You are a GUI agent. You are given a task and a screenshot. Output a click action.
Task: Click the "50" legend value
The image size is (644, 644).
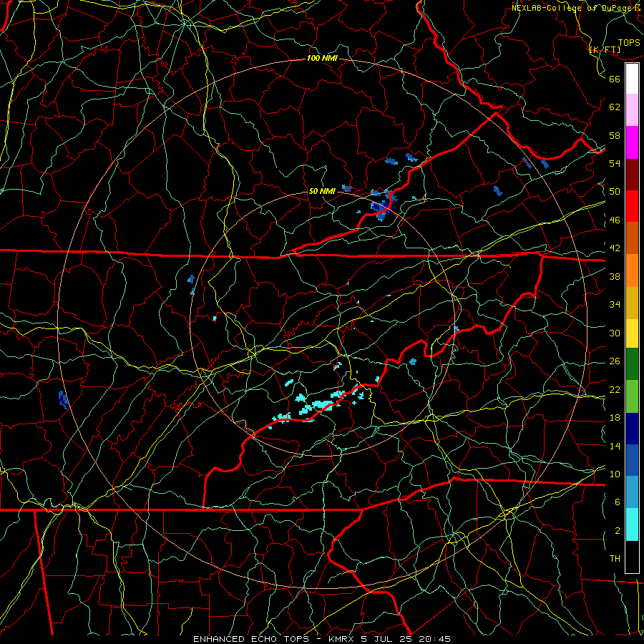click(x=615, y=192)
